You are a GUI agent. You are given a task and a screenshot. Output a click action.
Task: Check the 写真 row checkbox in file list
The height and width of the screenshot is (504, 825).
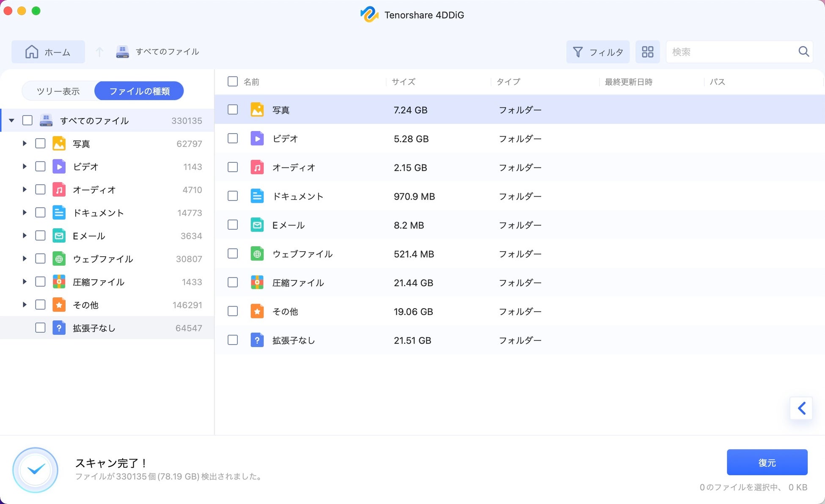tap(232, 110)
